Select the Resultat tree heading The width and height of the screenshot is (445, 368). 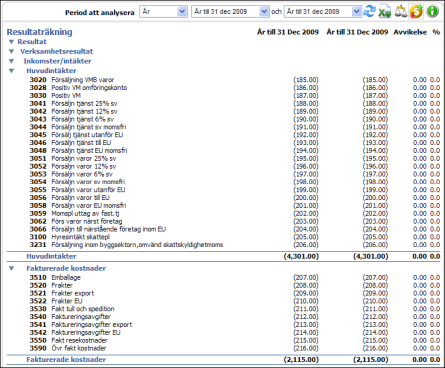pyautogui.click(x=32, y=42)
